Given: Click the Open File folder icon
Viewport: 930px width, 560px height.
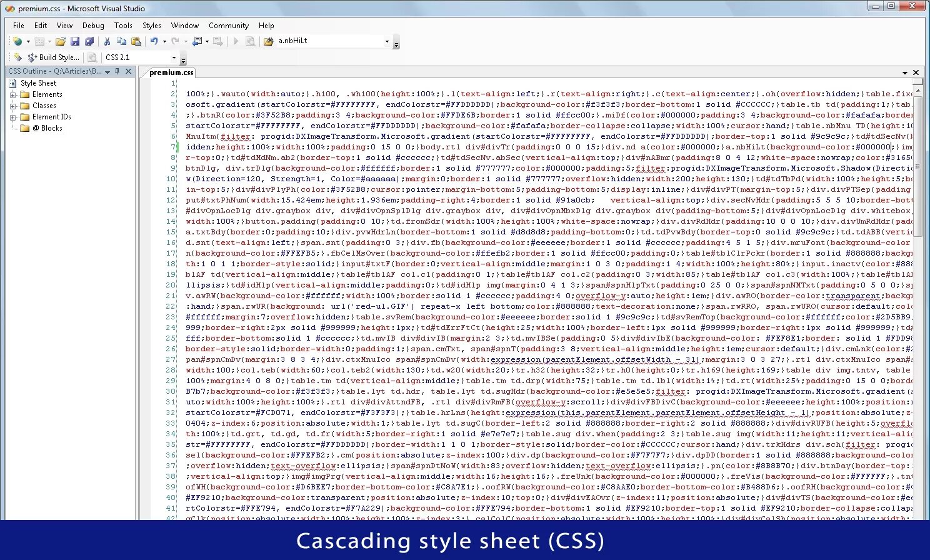Looking at the screenshot, I should point(60,41).
